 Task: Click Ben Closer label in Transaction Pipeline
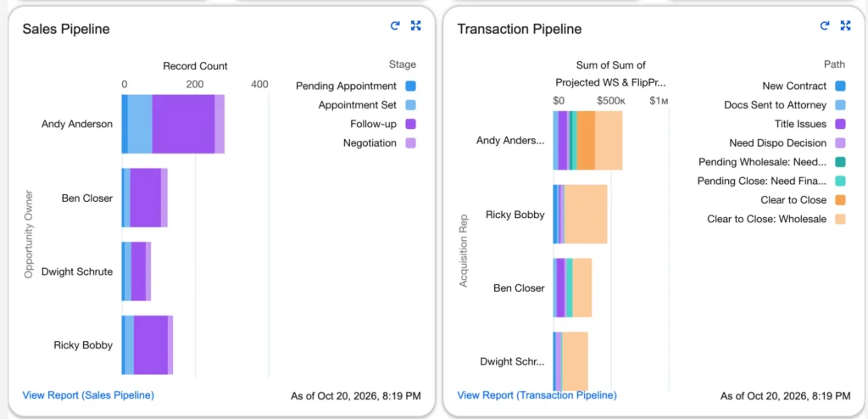(519, 288)
